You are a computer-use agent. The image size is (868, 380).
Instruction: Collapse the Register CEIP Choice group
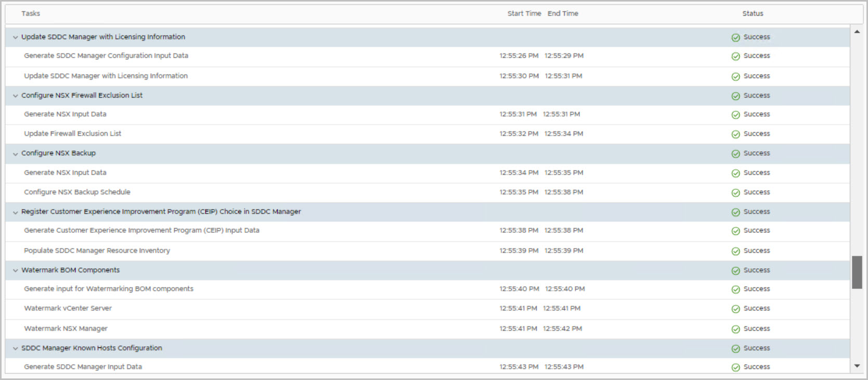click(16, 213)
